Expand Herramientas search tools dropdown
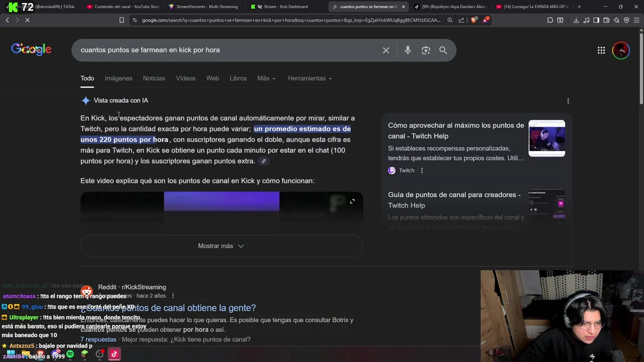 tap(309, 78)
